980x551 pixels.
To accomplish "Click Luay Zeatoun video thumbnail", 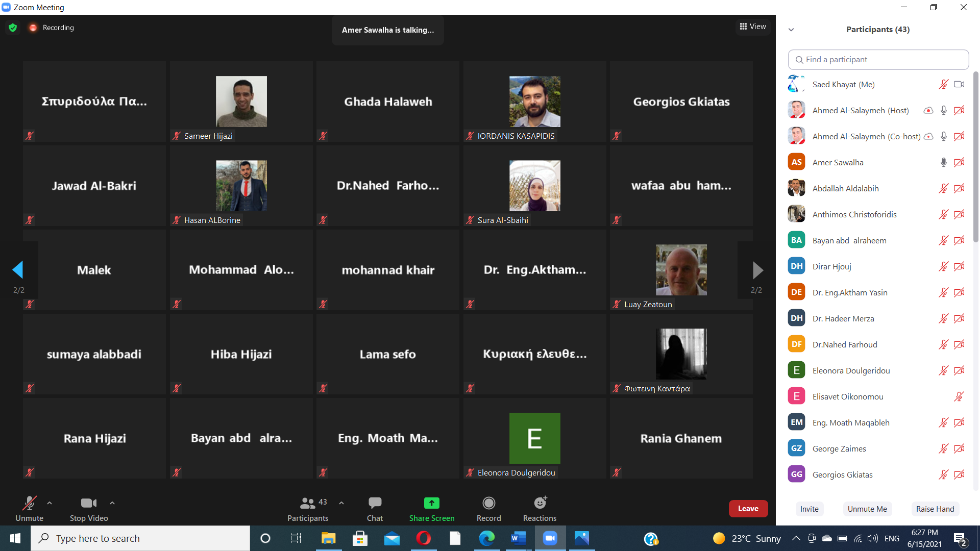I will click(x=681, y=270).
